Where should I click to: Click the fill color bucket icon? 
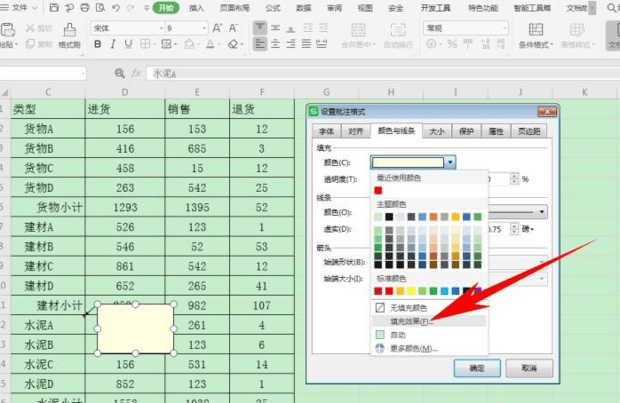tap(189, 44)
